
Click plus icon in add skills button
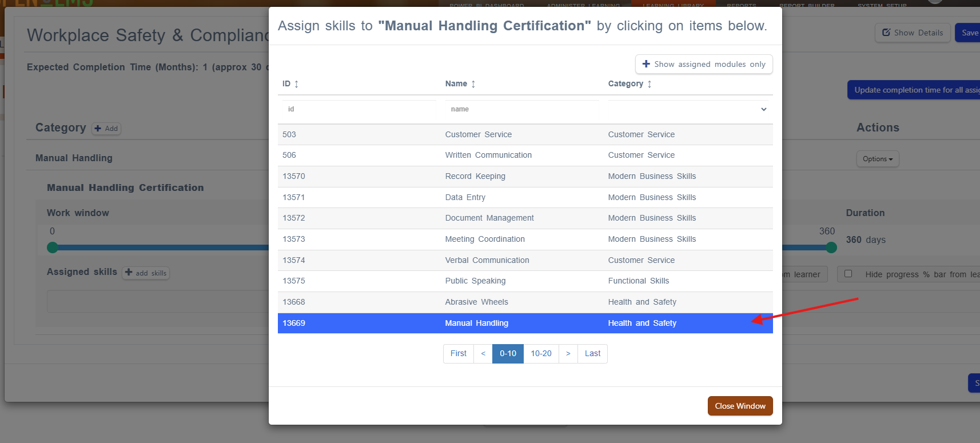(x=129, y=273)
